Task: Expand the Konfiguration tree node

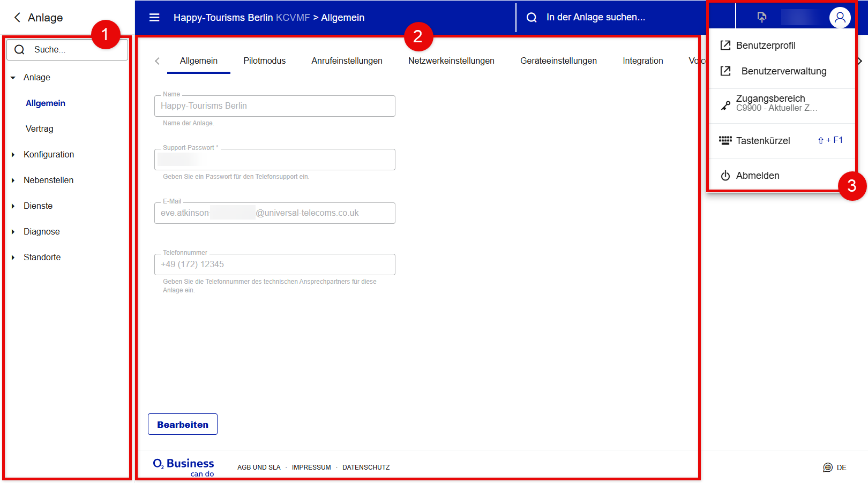Action: tap(13, 155)
